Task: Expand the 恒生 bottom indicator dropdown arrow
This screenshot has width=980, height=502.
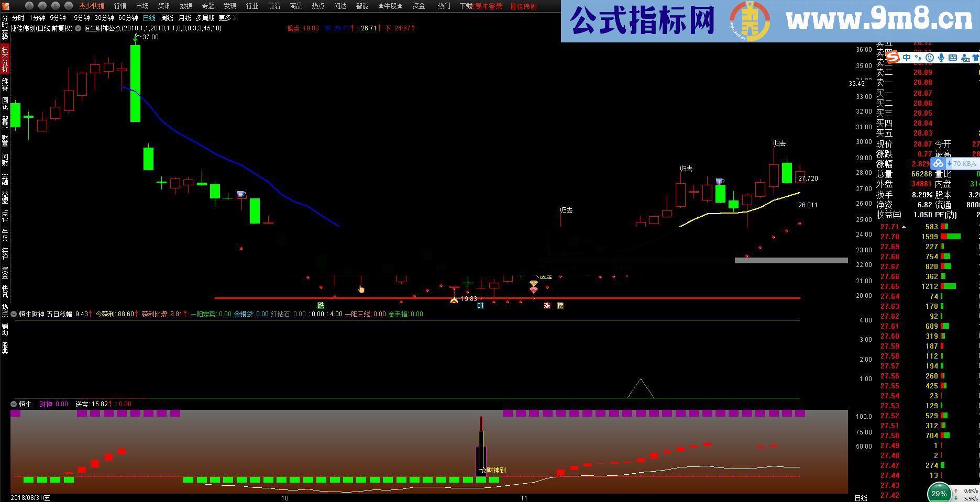Action: [14, 404]
